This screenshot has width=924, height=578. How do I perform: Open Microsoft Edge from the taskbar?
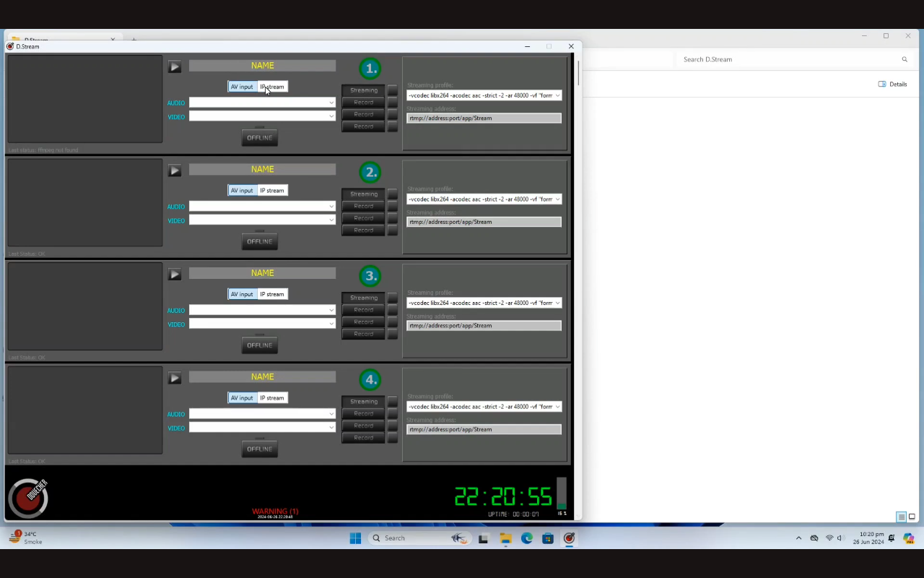527,538
